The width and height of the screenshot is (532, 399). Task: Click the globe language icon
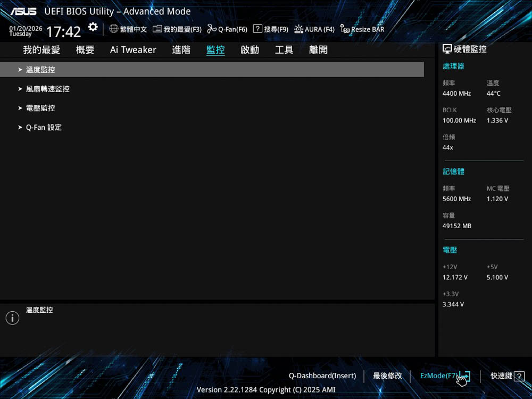tap(114, 29)
